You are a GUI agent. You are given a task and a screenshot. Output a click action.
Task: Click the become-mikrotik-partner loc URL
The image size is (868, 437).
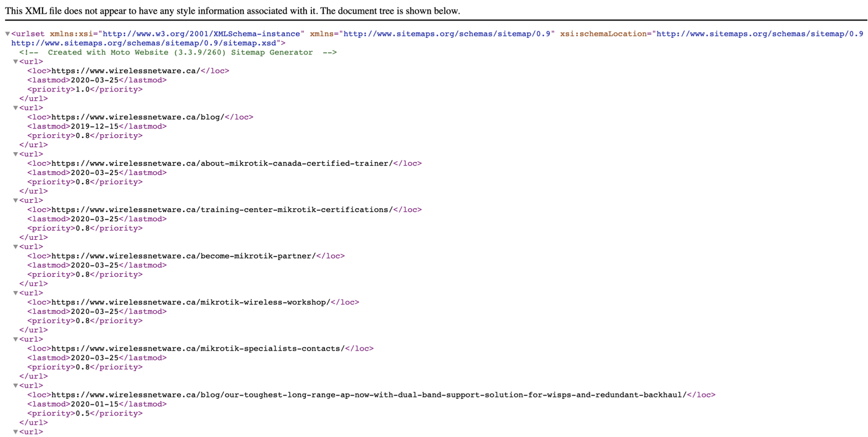183,256
